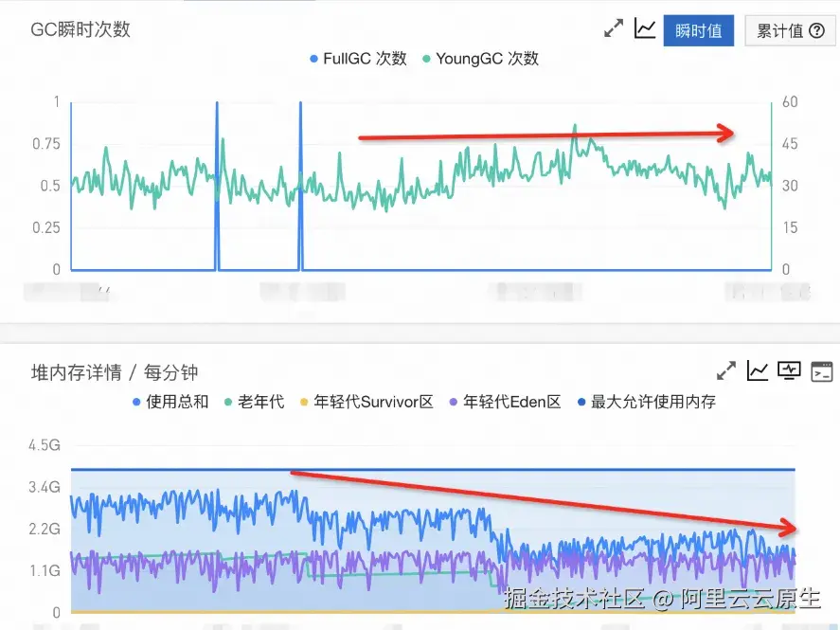Screen dimensions: 840x630
Task: Switch to 累计值 view
Action: click(x=790, y=30)
